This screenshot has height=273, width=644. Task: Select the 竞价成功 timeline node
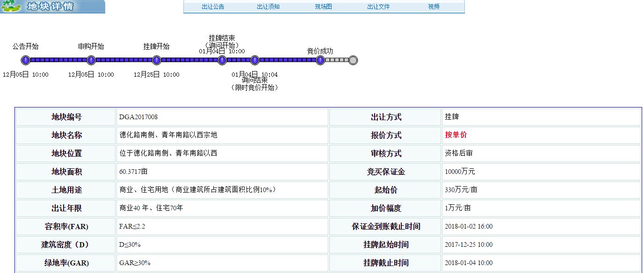[x=320, y=60]
